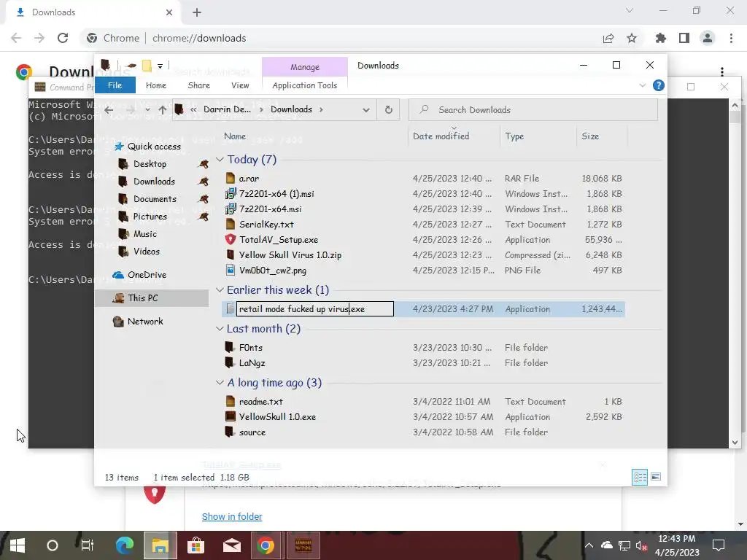Open the Share ribbon tab
The height and width of the screenshot is (560, 747).
click(198, 85)
